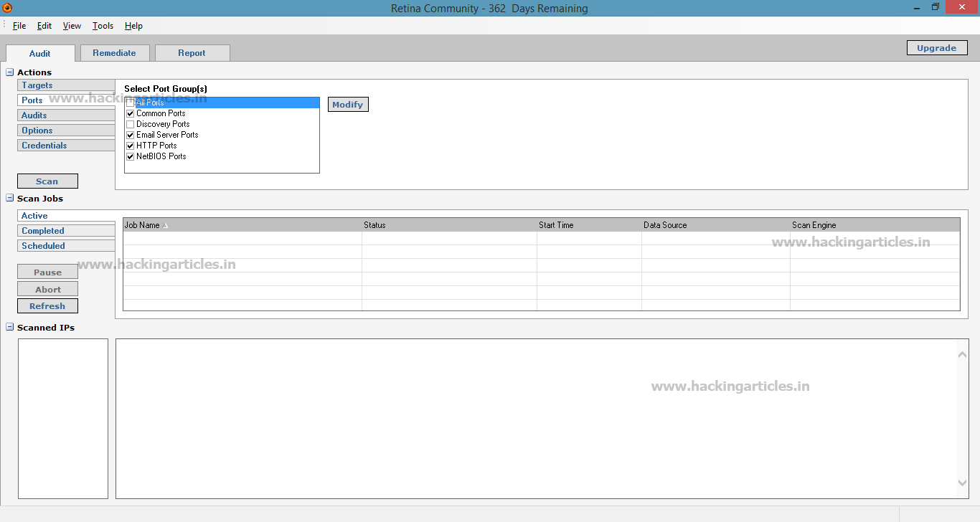Toggle the All Ports checkbox

131,103
